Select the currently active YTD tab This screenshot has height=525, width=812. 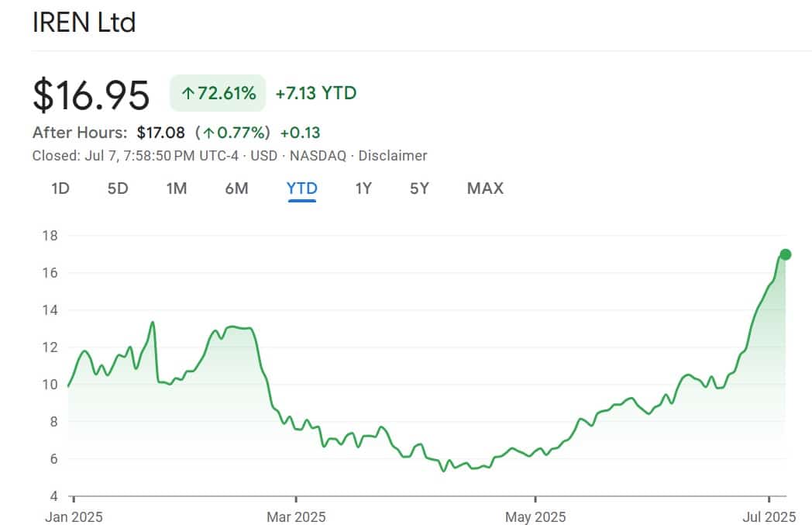pos(301,188)
